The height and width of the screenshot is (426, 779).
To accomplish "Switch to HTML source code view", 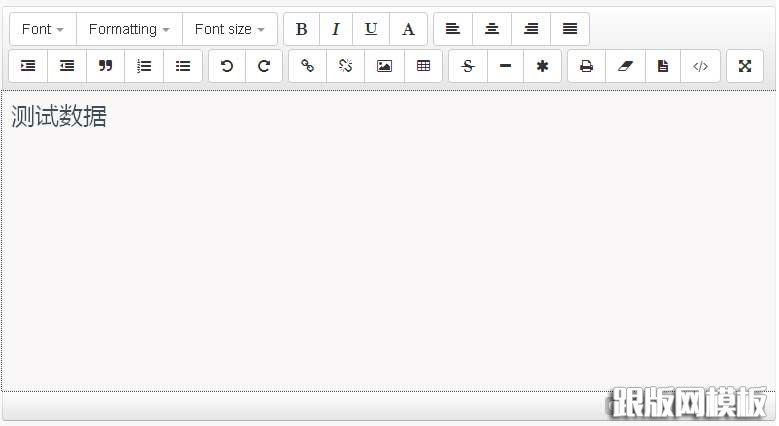I will 700,66.
